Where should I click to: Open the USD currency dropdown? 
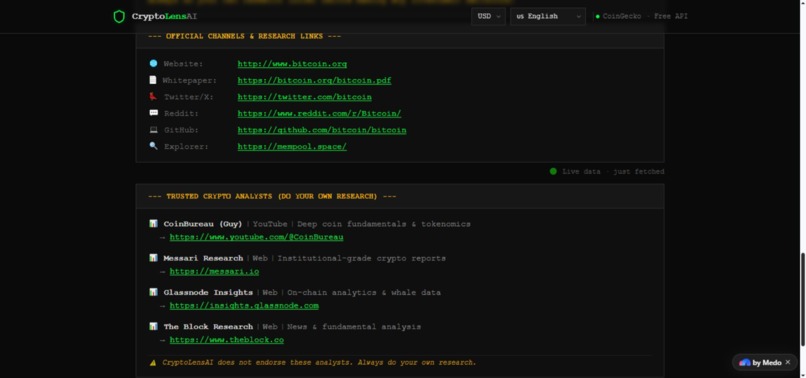488,16
